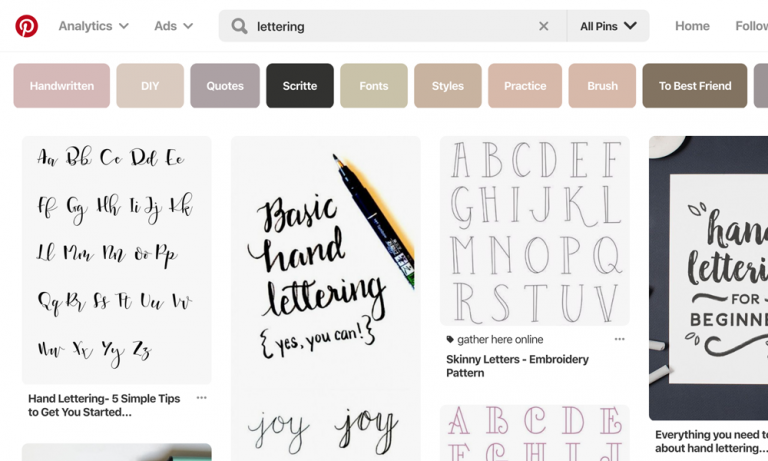Expand the Analytics dropdown menu
Image resolution: width=768 pixels, height=461 pixels.
[x=94, y=26]
